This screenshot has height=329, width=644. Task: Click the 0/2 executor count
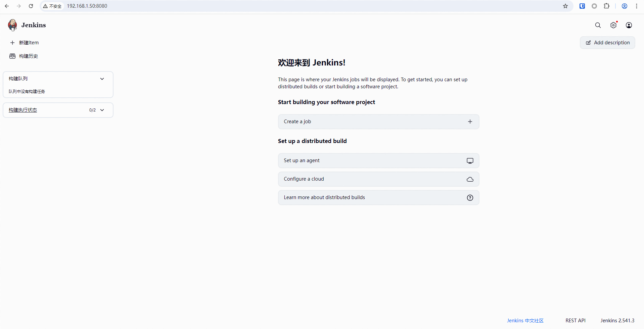[x=92, y=110]
